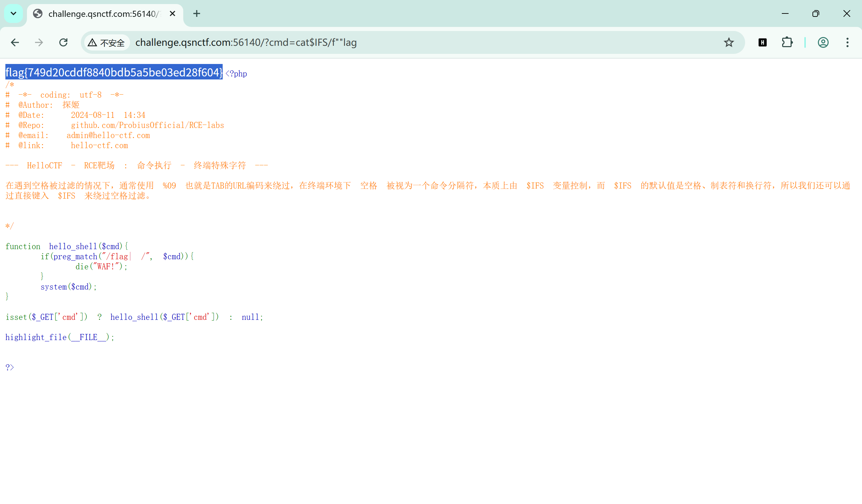Open Chrome three-dot menu

847,42
